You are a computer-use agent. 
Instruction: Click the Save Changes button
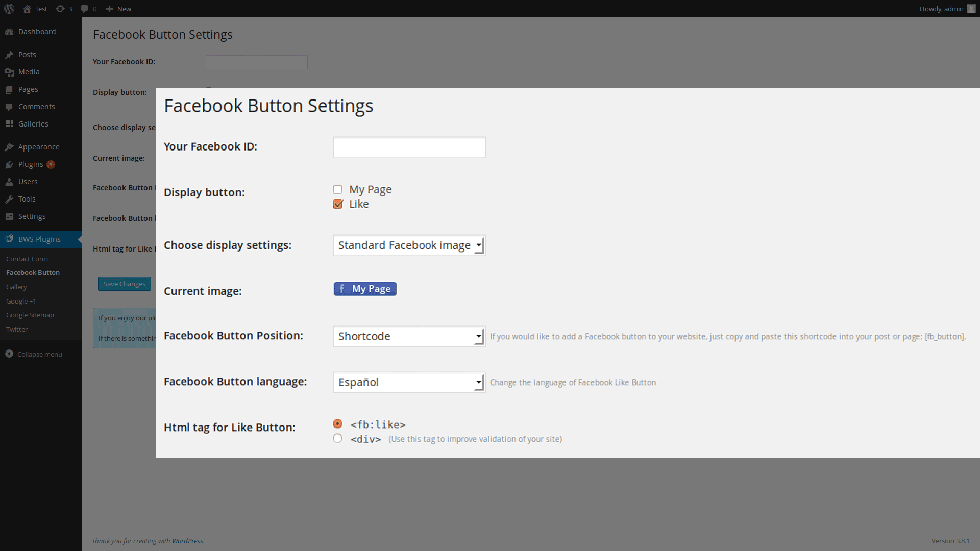point(125,284)
